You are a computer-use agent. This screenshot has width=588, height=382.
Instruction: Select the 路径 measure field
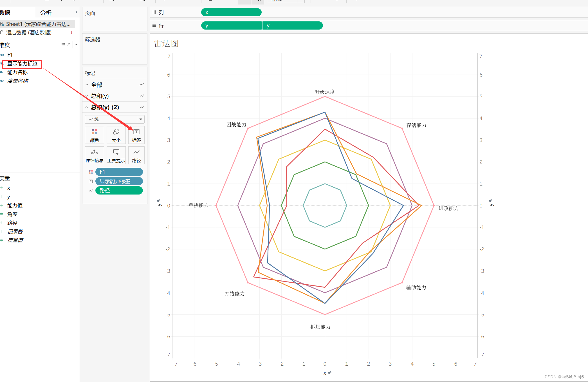click(x=12, y=223)
